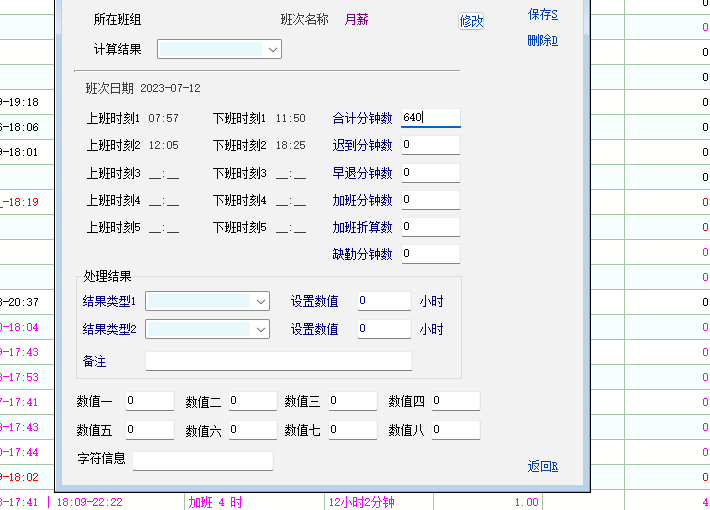Click the 数值八 input field
710x510 pixels.
[x=455, y=430]
